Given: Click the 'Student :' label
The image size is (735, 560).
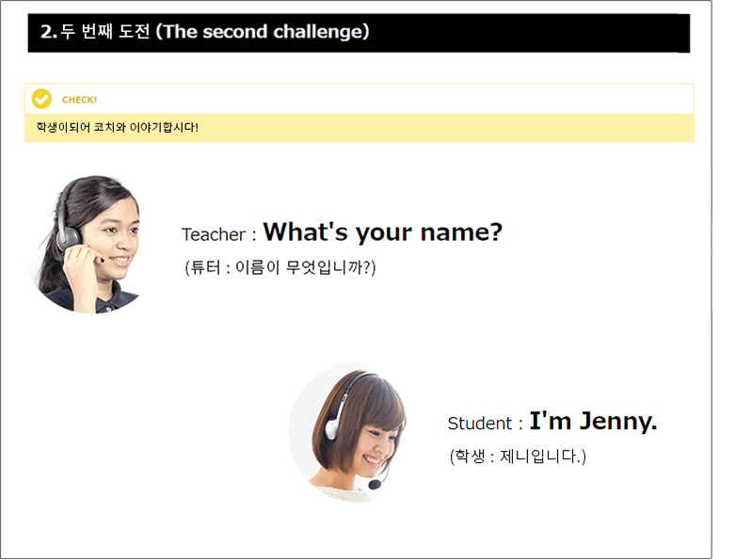Looking at the screenshot, I should pyautogui.click(x=486, y=424).
